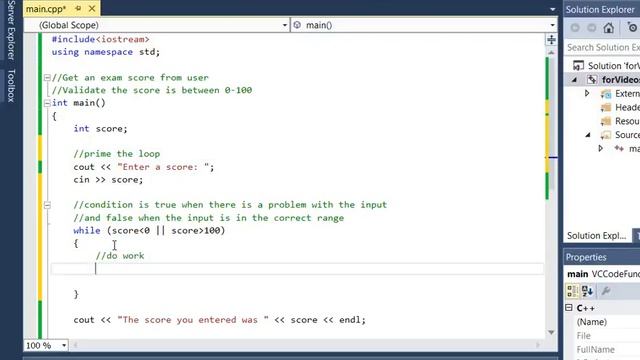Screen dimensions: 640x360
Task: Click the vertical scrollbar thumb in editor
Action: click(551, 124)
